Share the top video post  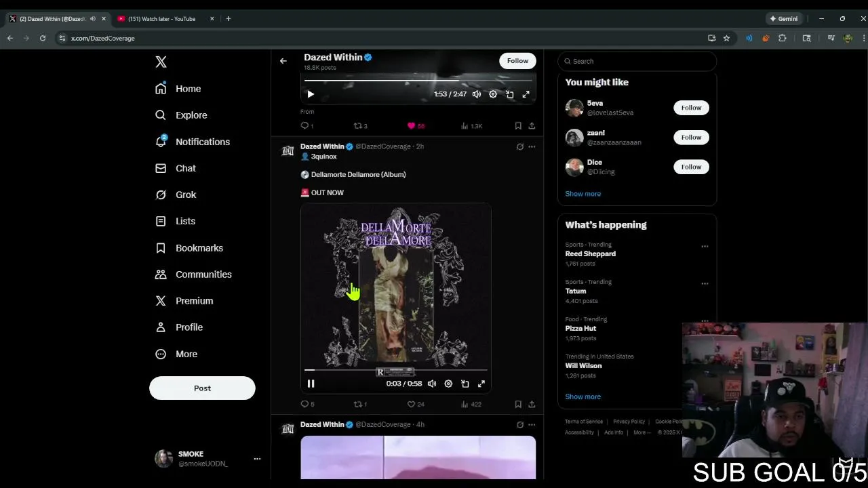click(532, 125)
